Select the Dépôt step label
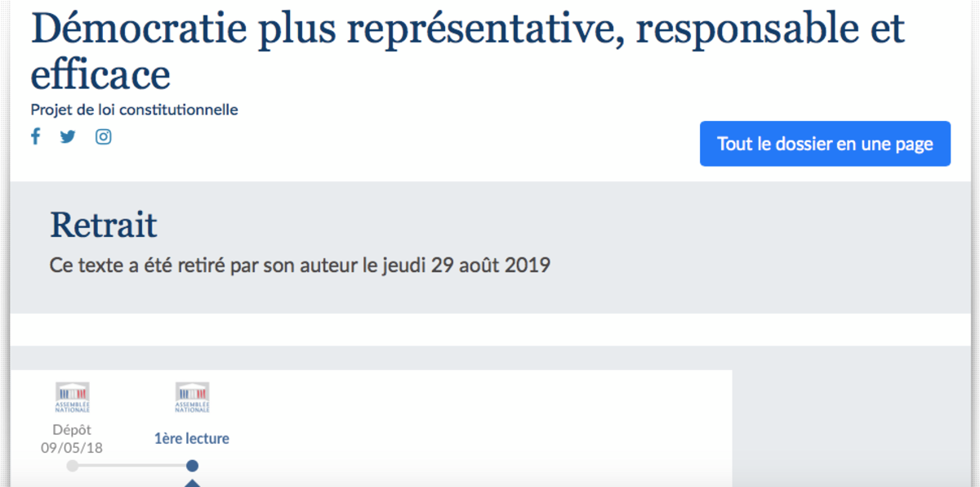This screenshot has height=487, width=980. click(x=72, y=429)
